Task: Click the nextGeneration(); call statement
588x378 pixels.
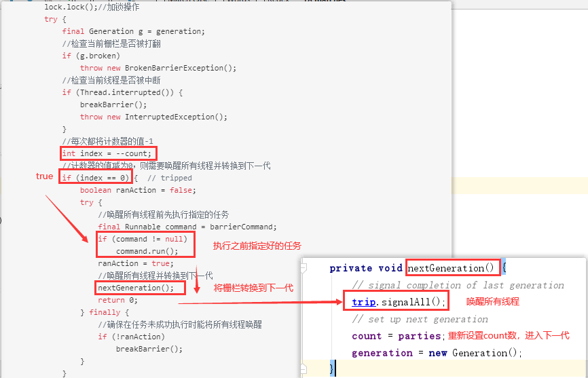Action: pyautogui.click(x=136, y=288)
